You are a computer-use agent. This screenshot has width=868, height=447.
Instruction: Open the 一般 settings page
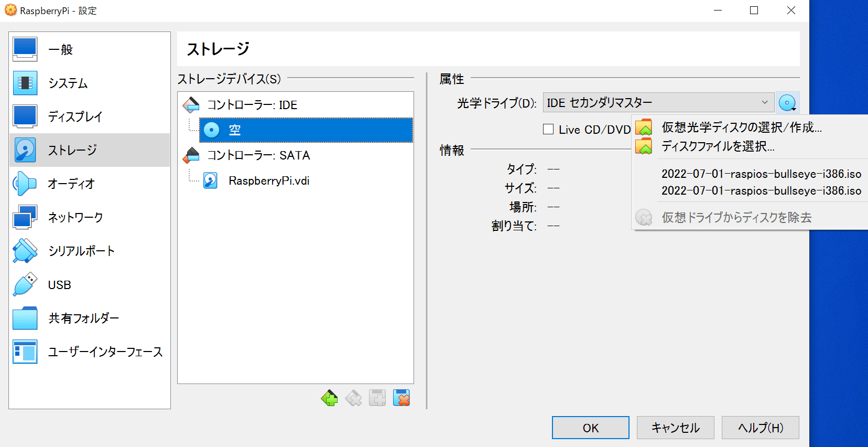pos(90,49)
